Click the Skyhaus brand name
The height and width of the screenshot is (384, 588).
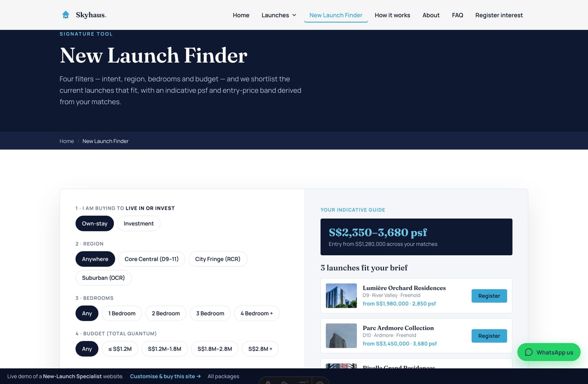tap(91, 15)
